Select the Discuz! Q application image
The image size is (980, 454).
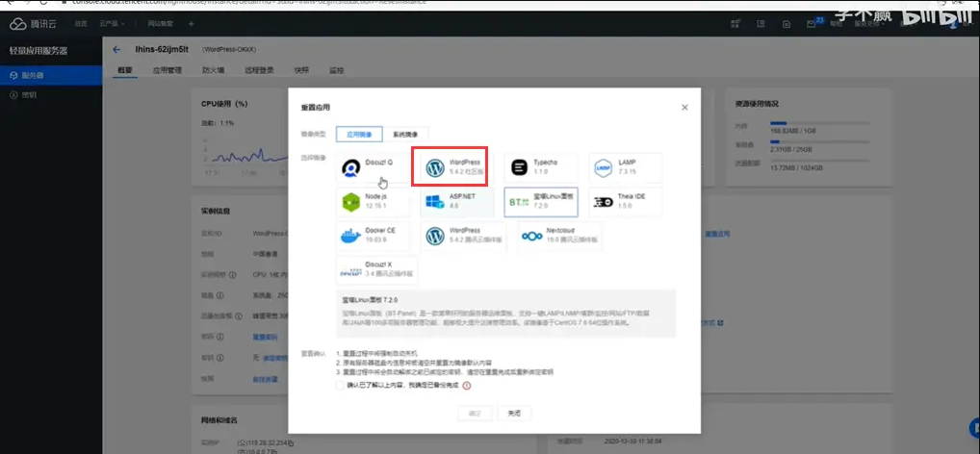(x=373, y=167)
